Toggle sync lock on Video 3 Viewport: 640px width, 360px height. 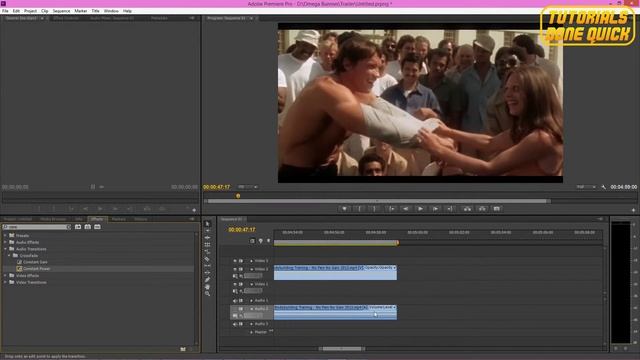(241, 261)
